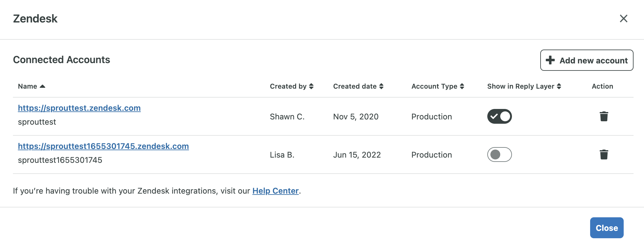
Task: Select the Lisa B. creator cell
Action: (282, 155)
